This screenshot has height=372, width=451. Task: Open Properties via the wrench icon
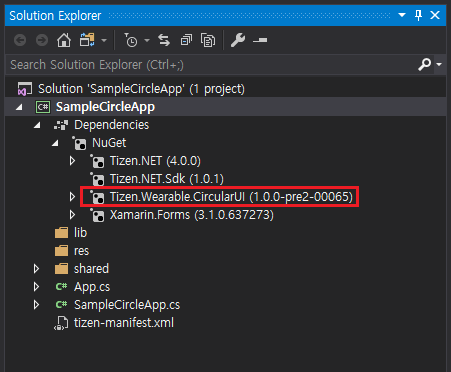tap(238, 40)
